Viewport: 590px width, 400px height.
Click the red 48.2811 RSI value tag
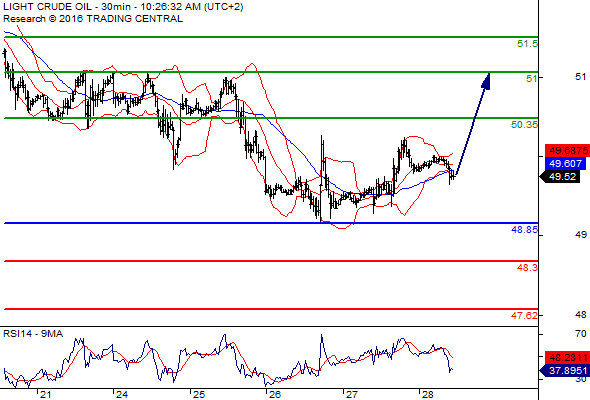[x=567, y=357]
